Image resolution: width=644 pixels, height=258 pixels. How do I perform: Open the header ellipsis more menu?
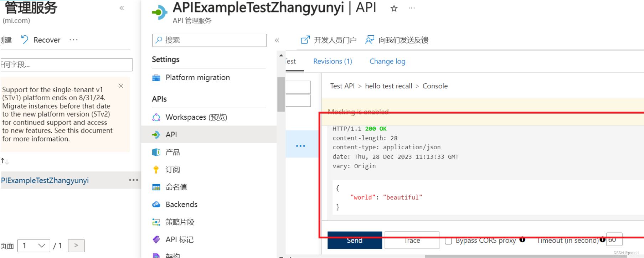(x=412, y=8)
